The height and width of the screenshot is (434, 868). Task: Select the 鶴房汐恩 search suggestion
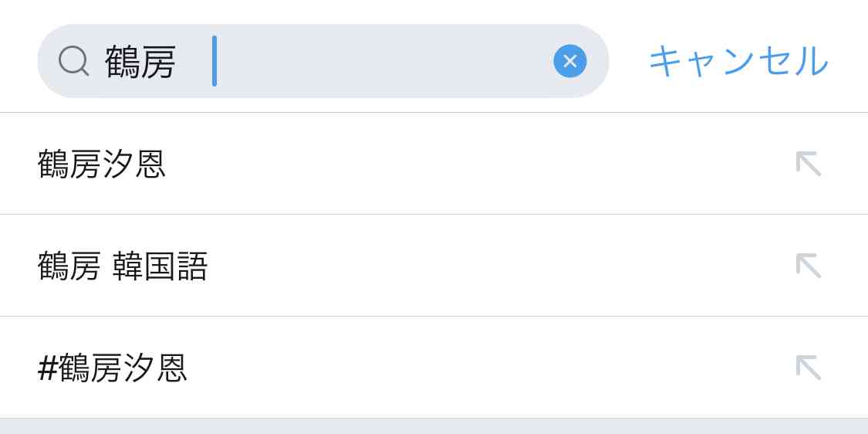[x=101, y=164]
